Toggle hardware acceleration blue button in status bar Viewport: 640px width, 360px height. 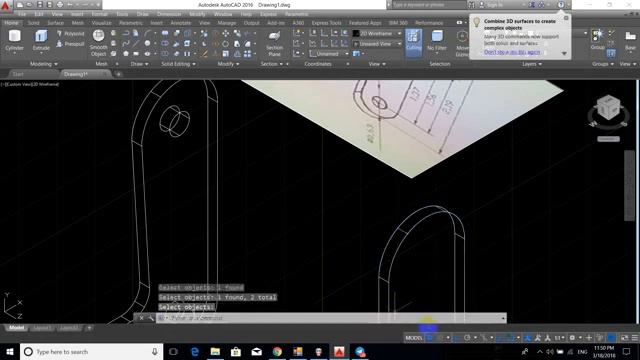[611, 338]
